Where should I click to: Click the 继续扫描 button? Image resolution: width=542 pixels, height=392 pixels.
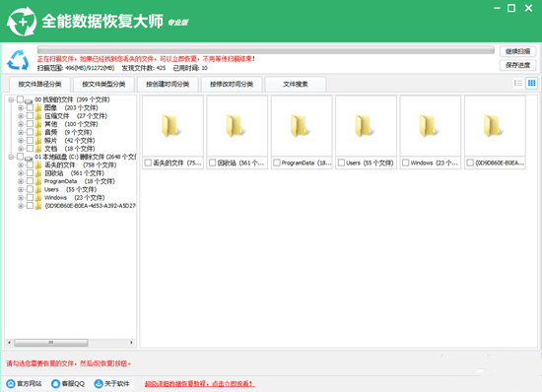[517, 51]
